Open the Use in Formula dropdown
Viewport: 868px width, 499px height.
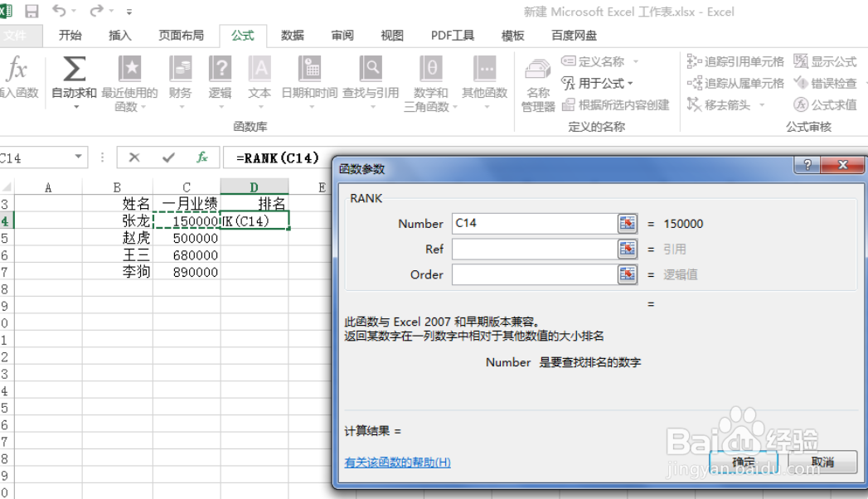[x=598, y=84]
